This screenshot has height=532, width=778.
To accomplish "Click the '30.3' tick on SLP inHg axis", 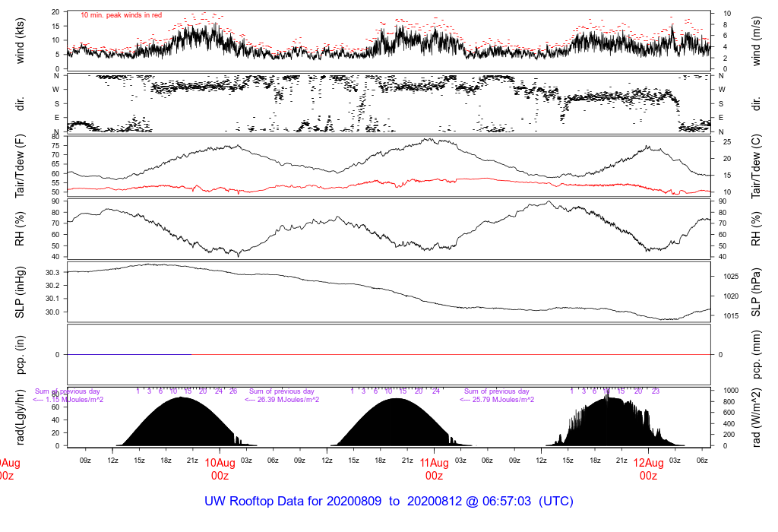I will tap(52, 272).
